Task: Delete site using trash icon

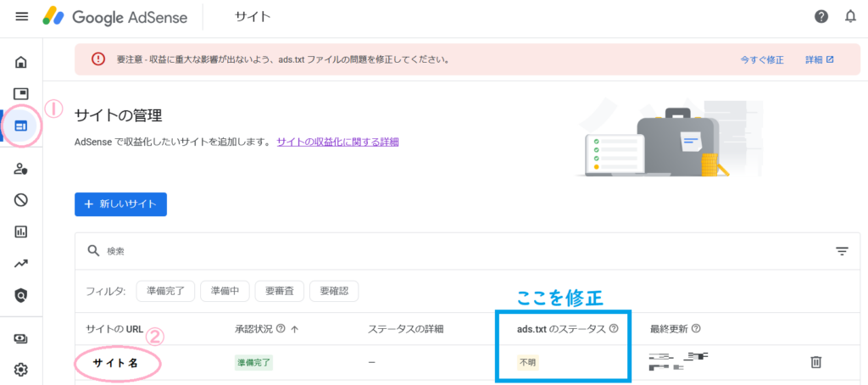Action: (816, 362)
